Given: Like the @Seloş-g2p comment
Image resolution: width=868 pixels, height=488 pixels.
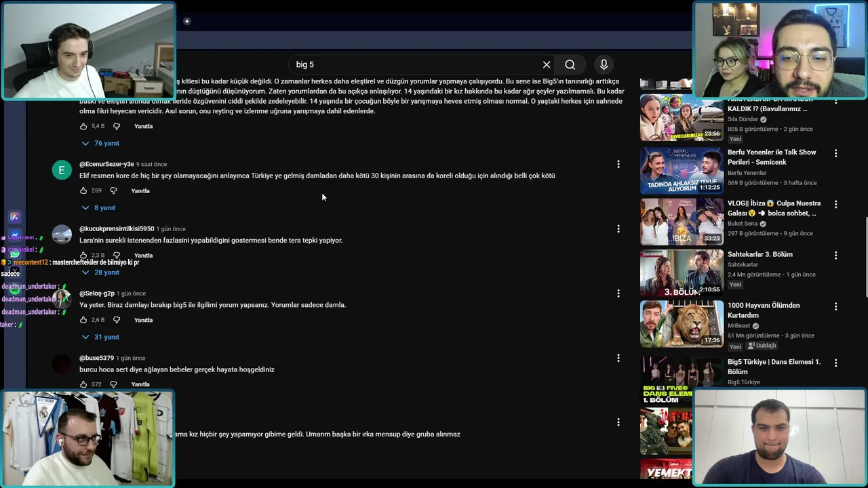Looking at the screenshot, I should (83, 320).
